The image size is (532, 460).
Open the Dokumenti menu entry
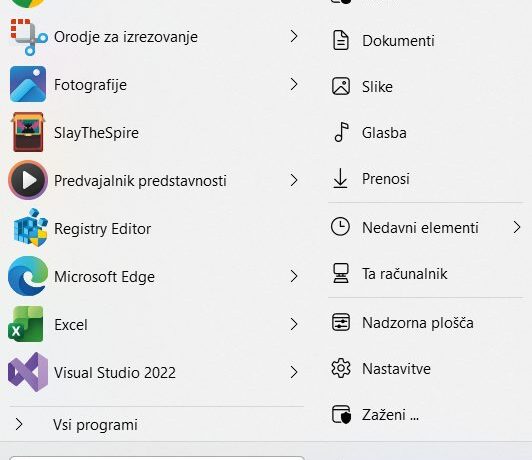pos(426,40)
